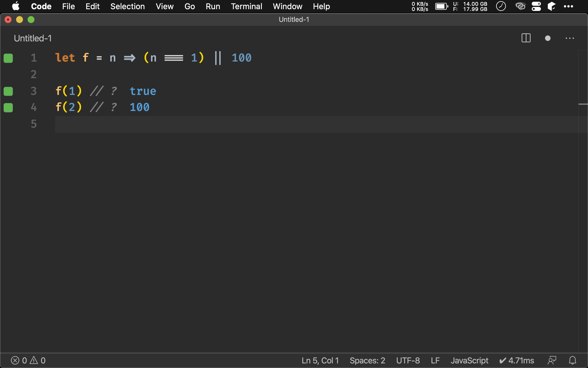Image resolution: width=588 pixels, height=368 pixels.
Task: Click the 'f(1)' call on line 3
Action: tap(69, 91)
